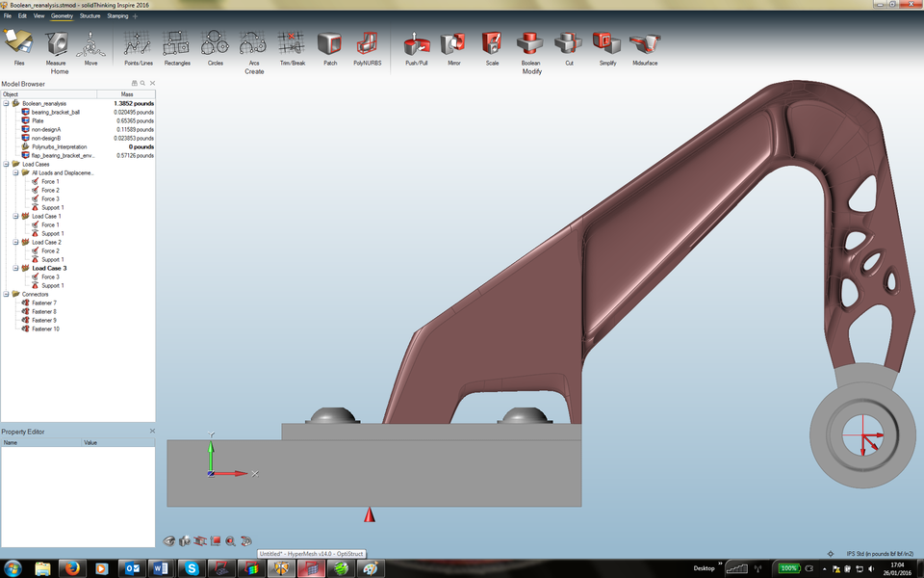Click the plus button after Stamping tab
Viewport: 924px width, 578px height.
(x=136, y=16)
